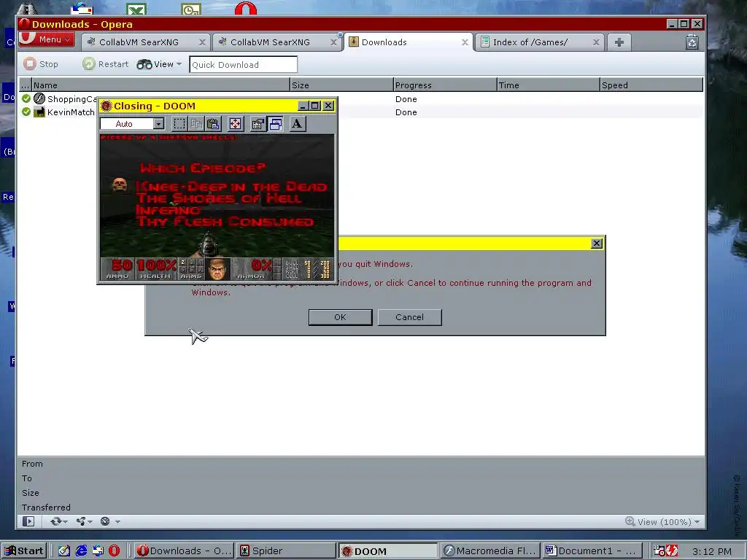Viewport: 747px width, 560px height.
Task: Focus the Quick Download input field
Action: [243, 64]
